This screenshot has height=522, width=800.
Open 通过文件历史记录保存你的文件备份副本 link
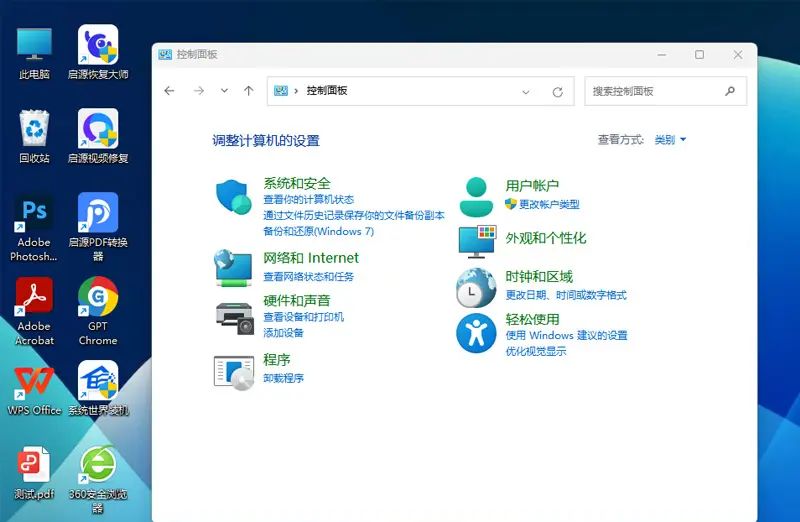(x=354, y=215)
